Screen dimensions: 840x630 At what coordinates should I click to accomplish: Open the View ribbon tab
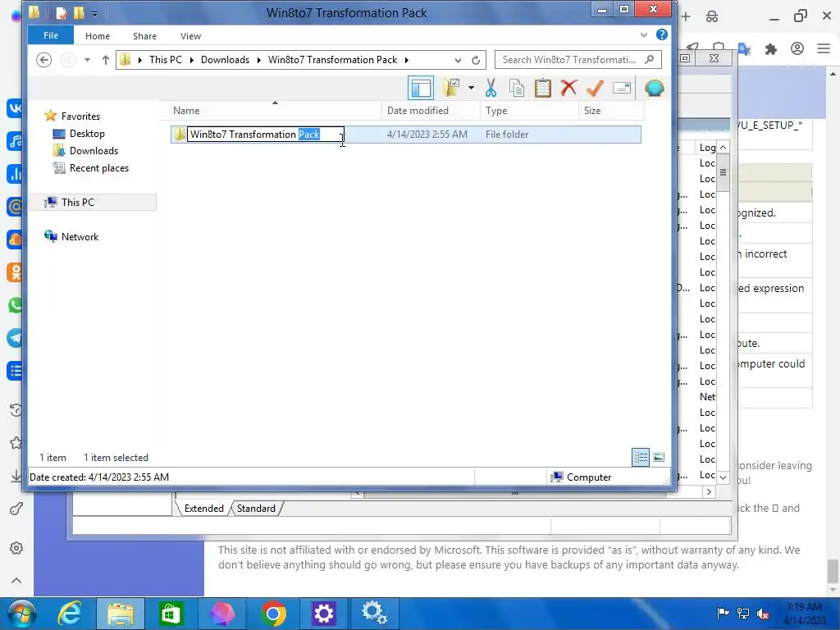[x=190, y=36]
